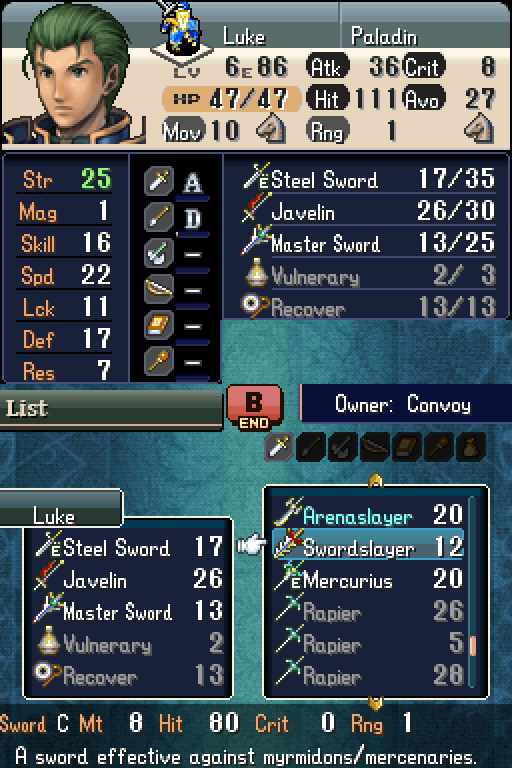Select the tome filter tab icon

[407, 446]
